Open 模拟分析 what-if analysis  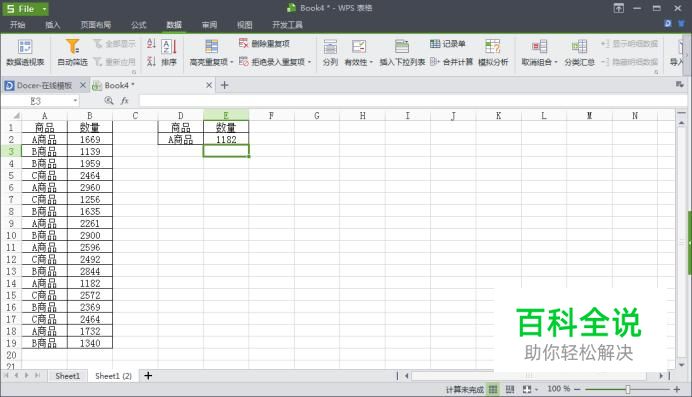(493, 52)
